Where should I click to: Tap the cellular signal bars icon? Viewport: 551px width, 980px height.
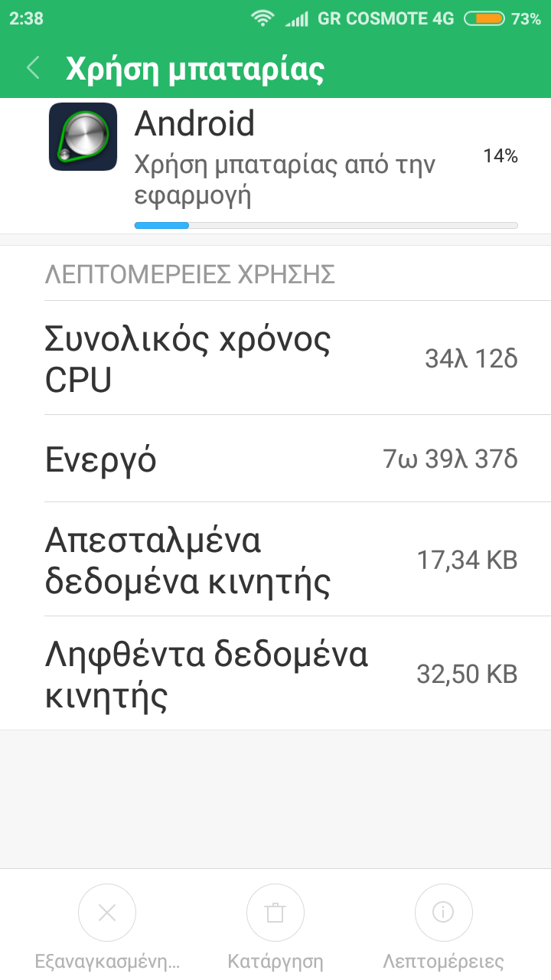(296, 19)
